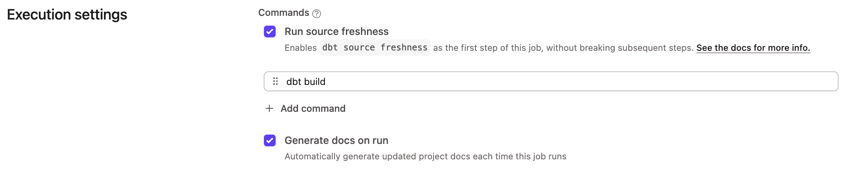This screenshot has width=868, height=174.
Task: Click 'as the first step of this job' text
Action: (x=487, y=48)
